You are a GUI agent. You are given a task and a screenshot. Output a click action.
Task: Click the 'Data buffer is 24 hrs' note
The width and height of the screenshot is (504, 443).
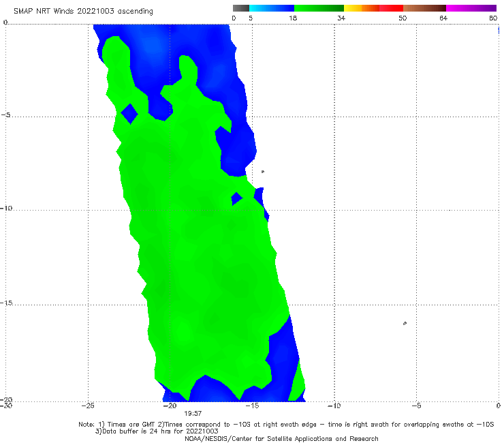[157, 431]
